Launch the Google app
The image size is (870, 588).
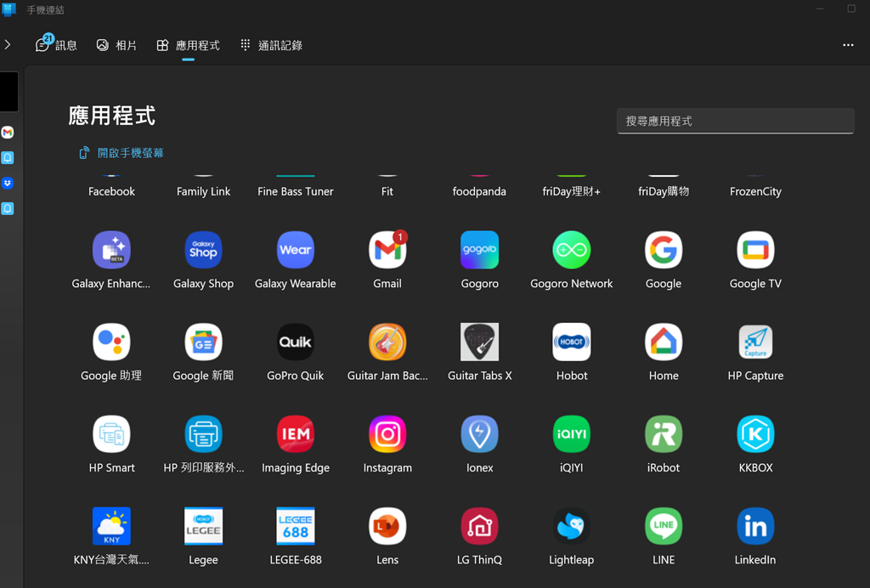(664, 250)
